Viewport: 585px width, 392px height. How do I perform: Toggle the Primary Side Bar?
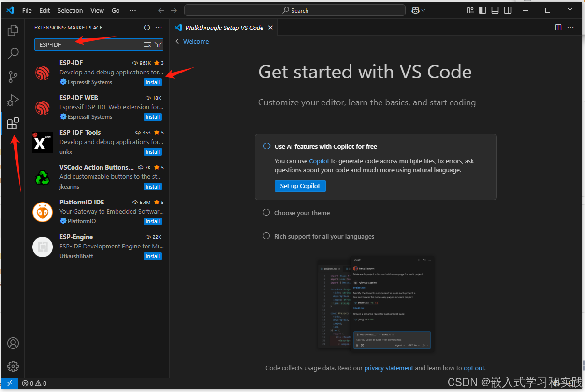click(483, 10)
